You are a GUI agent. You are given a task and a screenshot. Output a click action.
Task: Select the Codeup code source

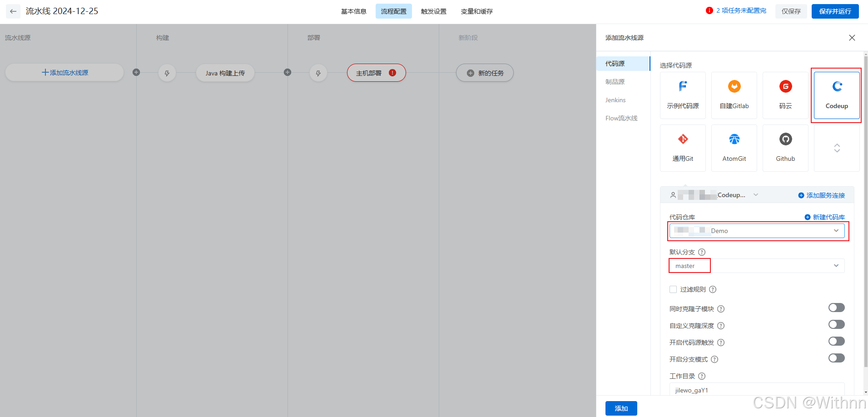(x=836, y=94)
